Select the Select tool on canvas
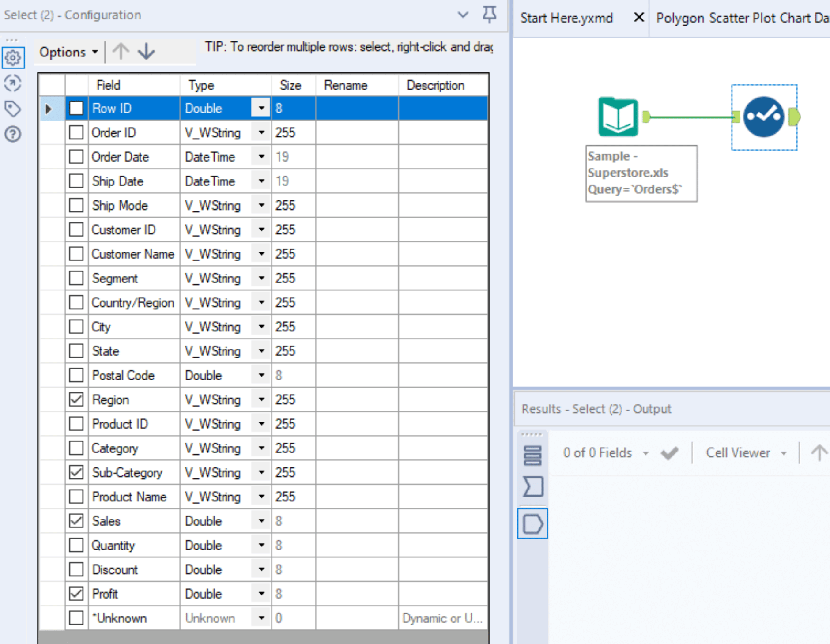830x644 pixels. [x=764, y=117]
